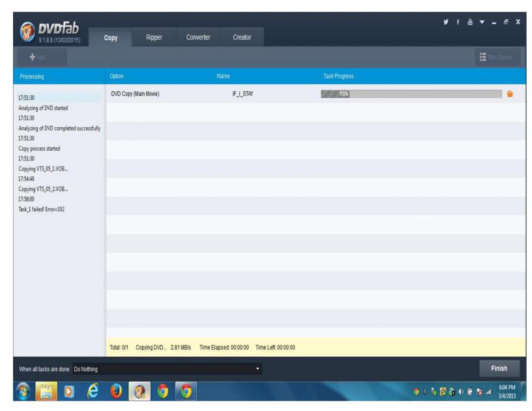The height and width of the screenshot is (411, 532).
Task: Click the network signal bars tray icon
Action: 488,392
